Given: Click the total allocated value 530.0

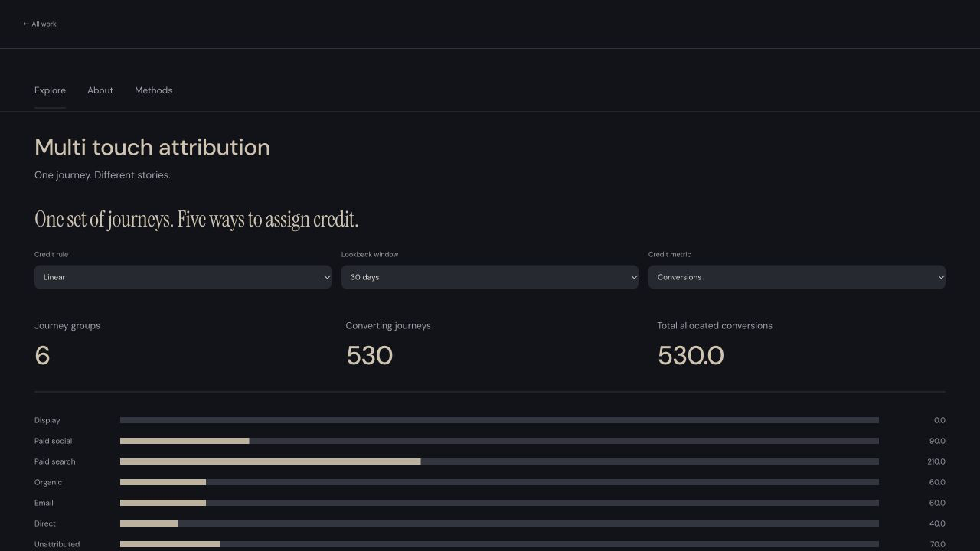Looking at the screenshot, I should click(x=691, y=356).
